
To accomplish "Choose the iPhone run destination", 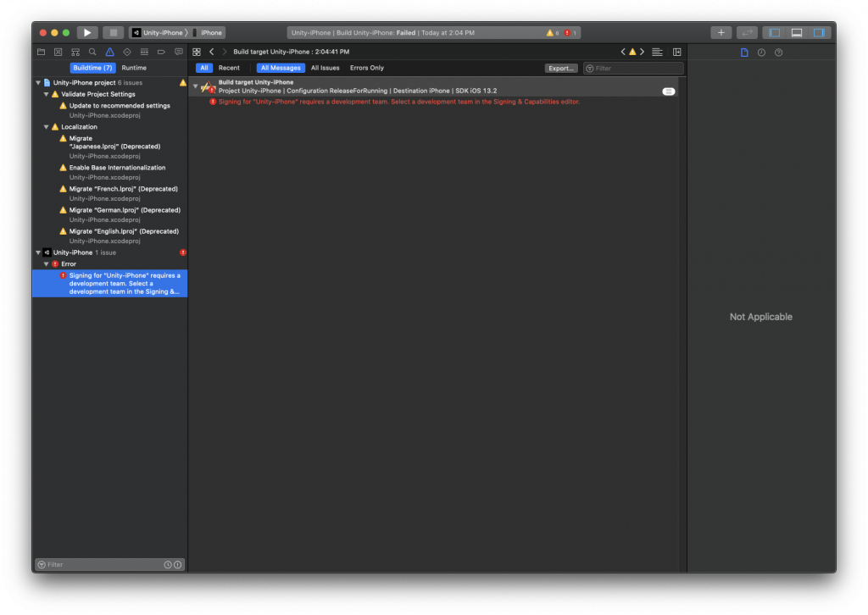I will [x=208, y=33].
